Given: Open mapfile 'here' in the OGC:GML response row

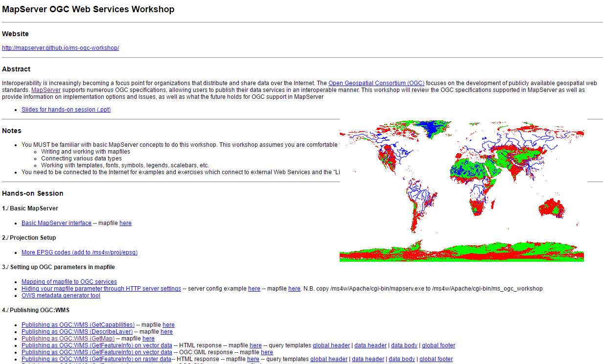Looking at the screenshot, I should coord(267,352).
